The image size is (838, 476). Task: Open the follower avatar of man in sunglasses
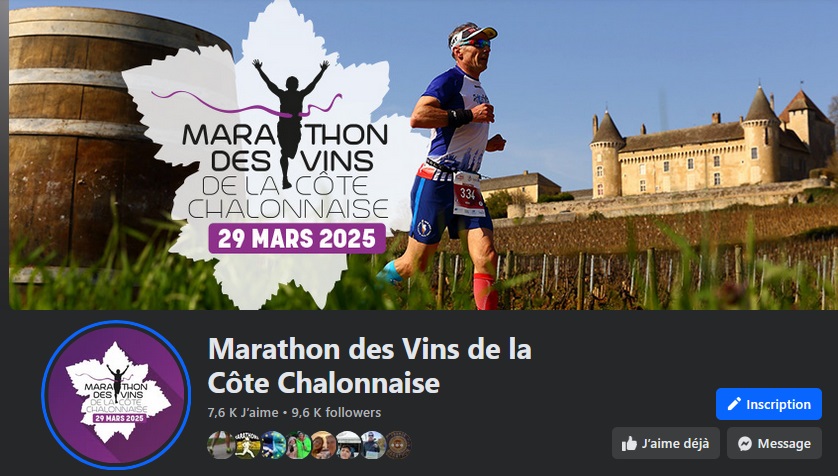tap(374, 444)
